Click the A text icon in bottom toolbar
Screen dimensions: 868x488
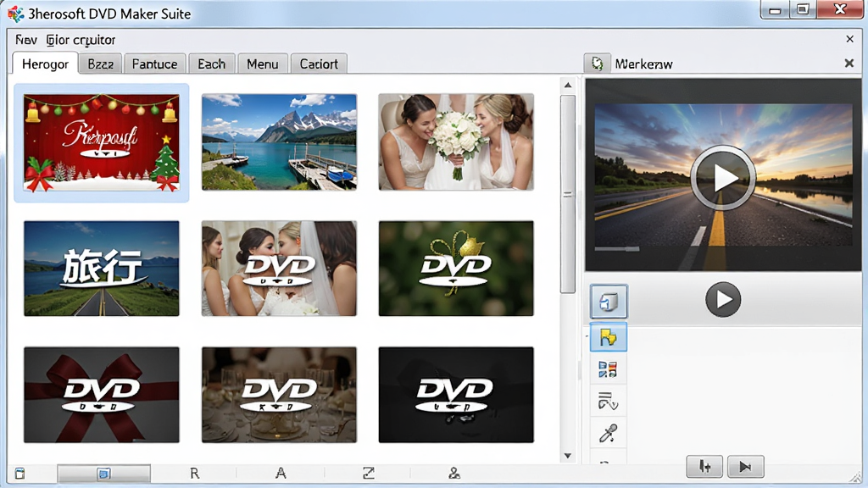pyautogui.click(x=281, y=474)
